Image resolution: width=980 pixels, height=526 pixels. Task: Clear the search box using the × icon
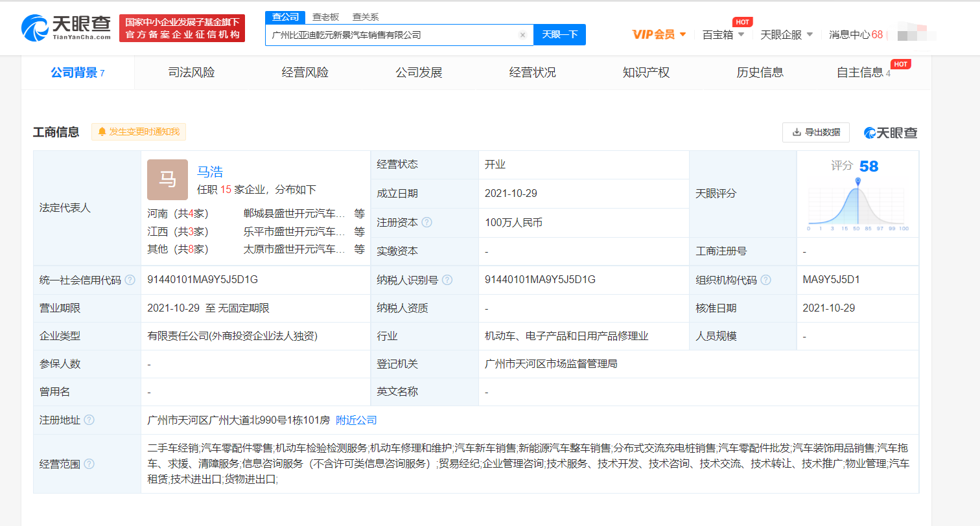(522, 35)
